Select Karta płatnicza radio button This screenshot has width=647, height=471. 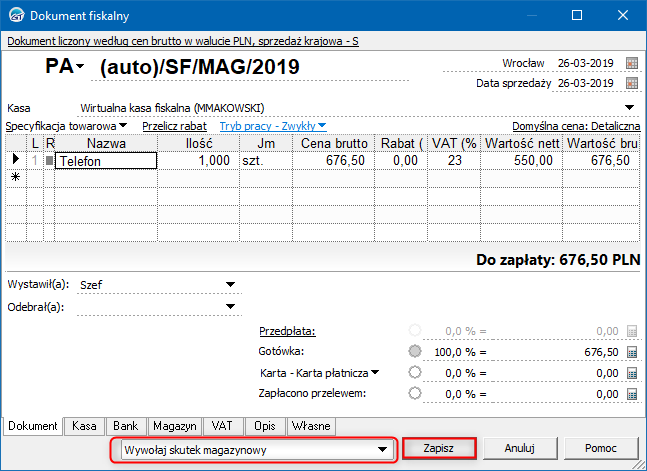tap(415, 372)
